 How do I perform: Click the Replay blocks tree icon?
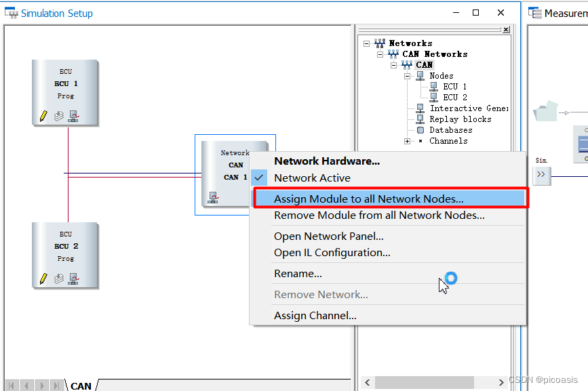tap(420, 119)
